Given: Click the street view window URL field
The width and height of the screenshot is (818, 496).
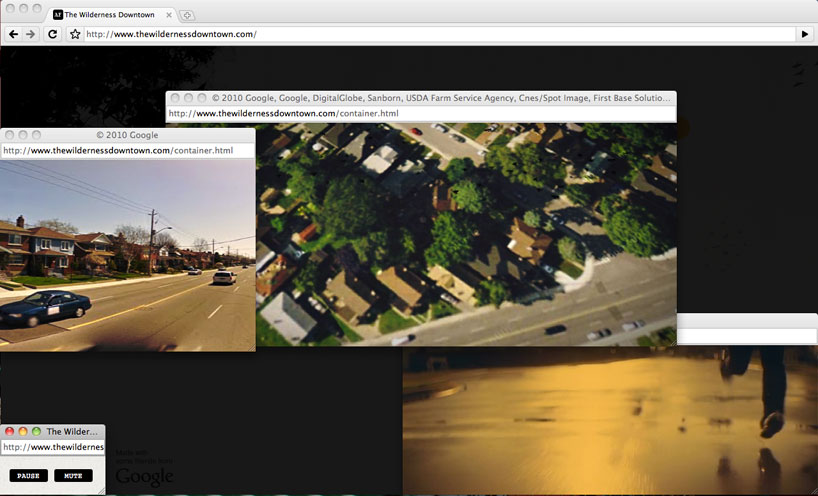Looking at the screenshot, I should (127, 151).
